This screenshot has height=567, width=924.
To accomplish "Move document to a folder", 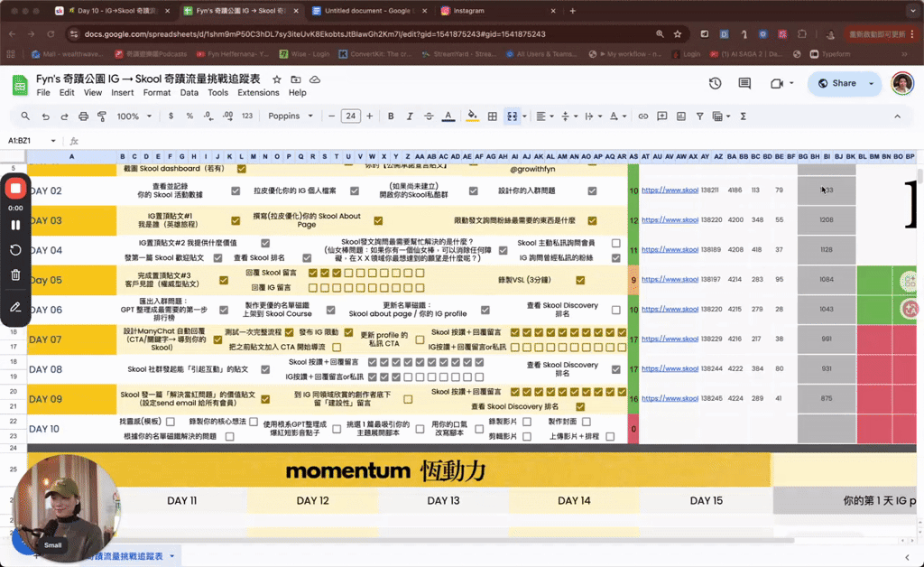I will tap(296, 79).
